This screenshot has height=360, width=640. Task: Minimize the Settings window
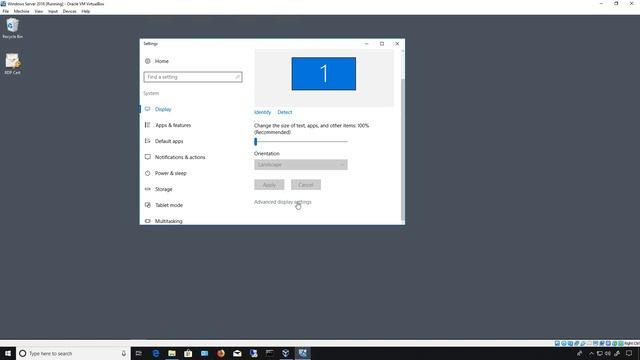pos(367,44)
